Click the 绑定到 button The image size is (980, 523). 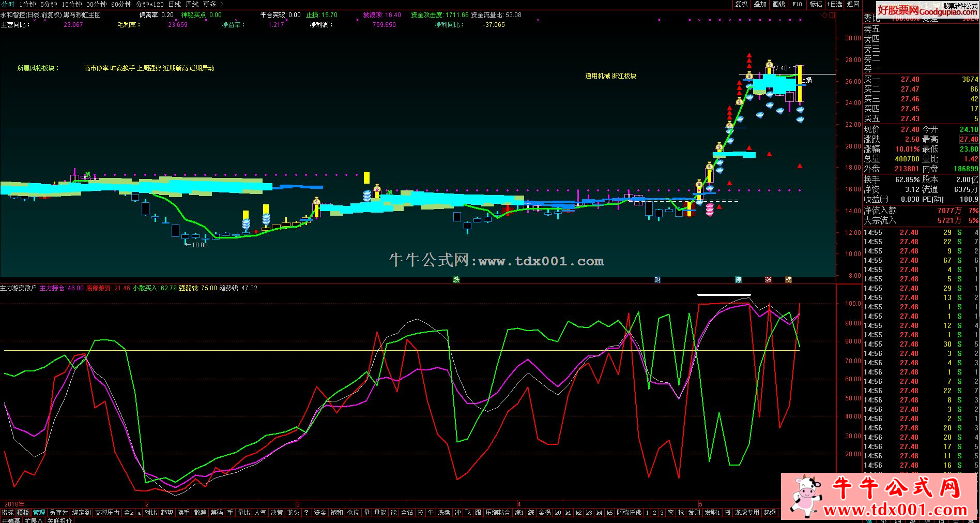click(82, 513)
